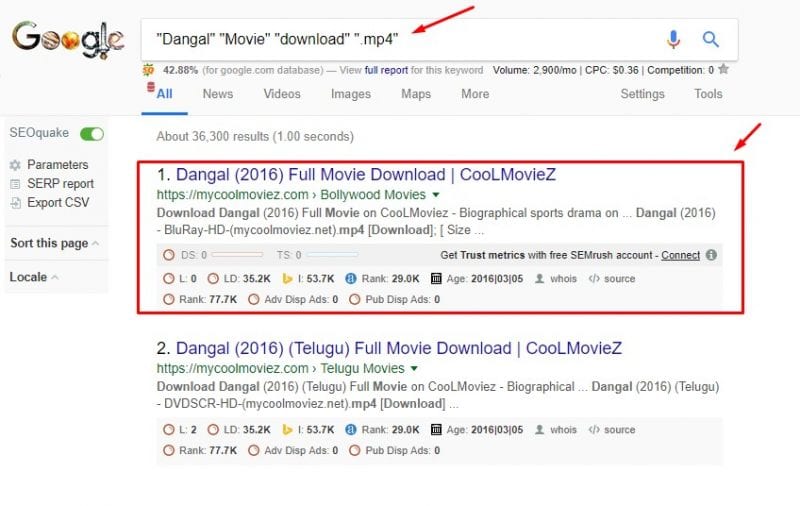Click Alexa Rank icon in result 2
800x506 pixels.
coord(351,429)
